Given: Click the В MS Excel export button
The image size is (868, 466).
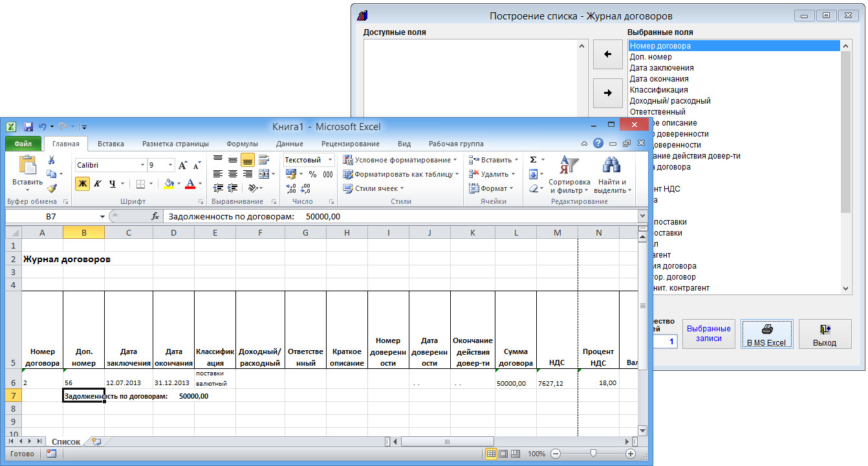Looking at the screenshot, I should [766, 335].
